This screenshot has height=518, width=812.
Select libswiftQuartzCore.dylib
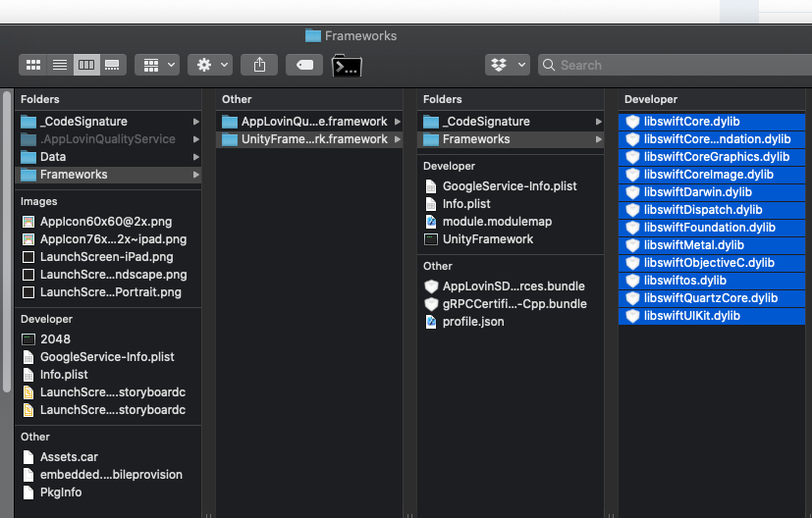pos(712,298)
